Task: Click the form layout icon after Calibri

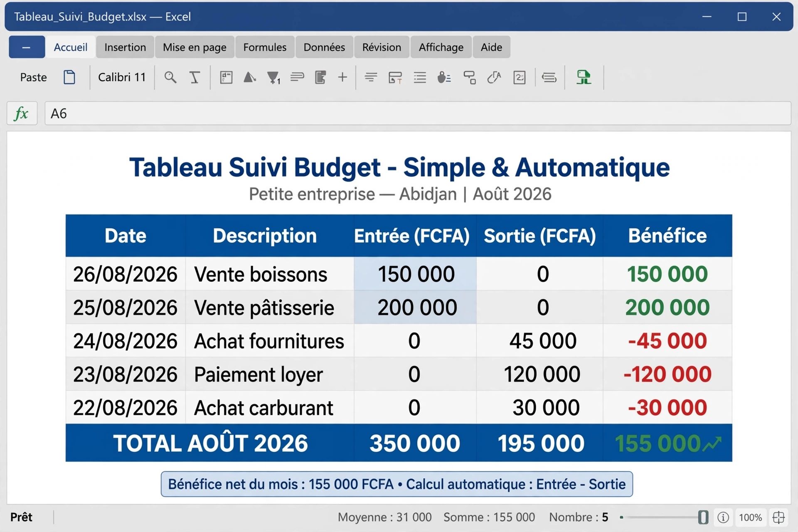Action: pyautogui.click(x=226, y=77)
